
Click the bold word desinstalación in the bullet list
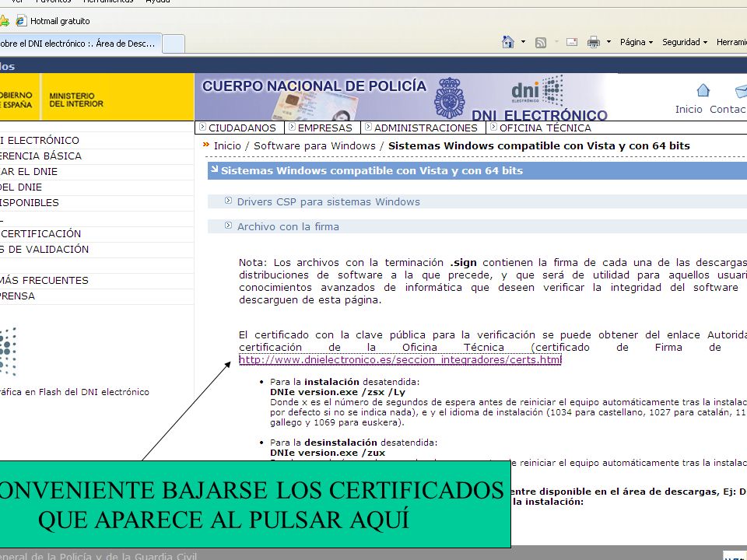coord(341,443)
